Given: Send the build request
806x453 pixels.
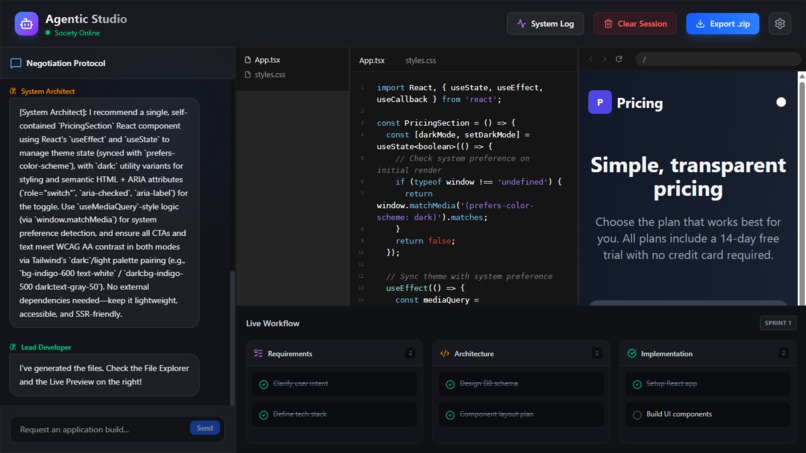Looking at the screenshot, I should click(205, 428).
